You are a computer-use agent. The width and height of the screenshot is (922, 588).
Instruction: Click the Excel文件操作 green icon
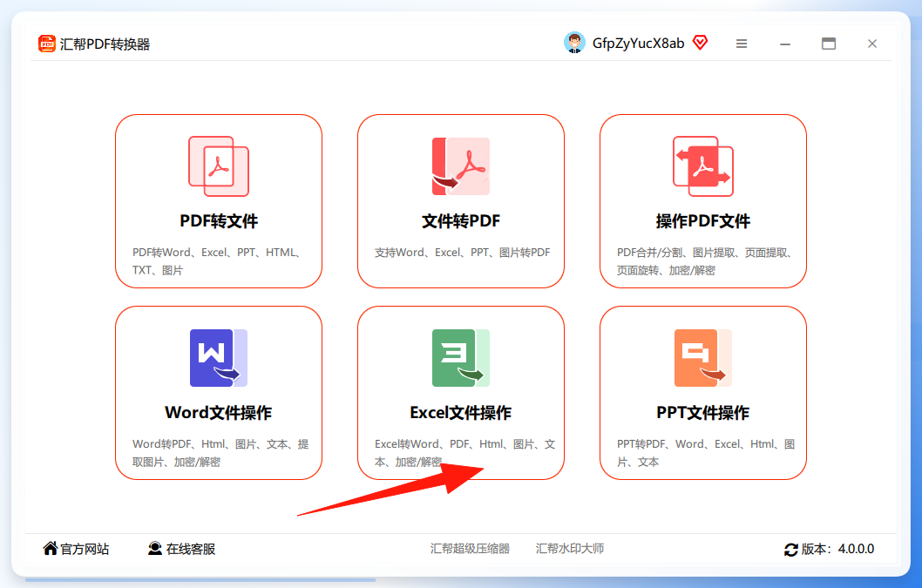point(461,358)
